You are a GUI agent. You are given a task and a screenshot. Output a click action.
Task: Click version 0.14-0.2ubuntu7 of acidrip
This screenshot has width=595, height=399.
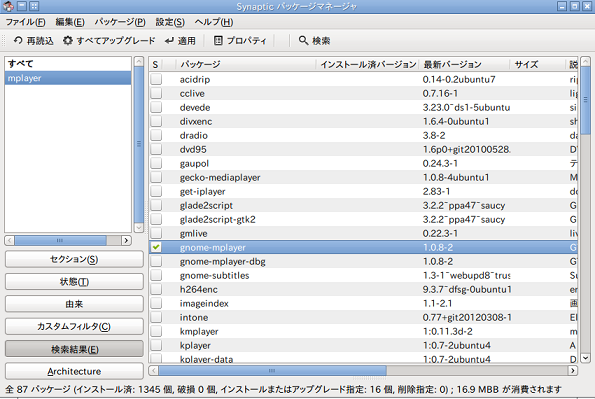459,79
